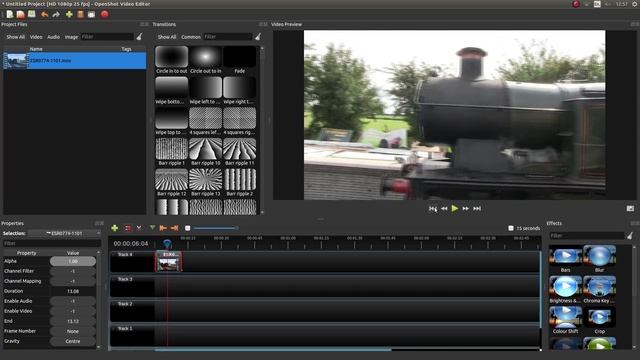Pick the Barr ripple 13 transition
Image resolution: width=640 pixels, height=360 pixels.
(205, 182)
